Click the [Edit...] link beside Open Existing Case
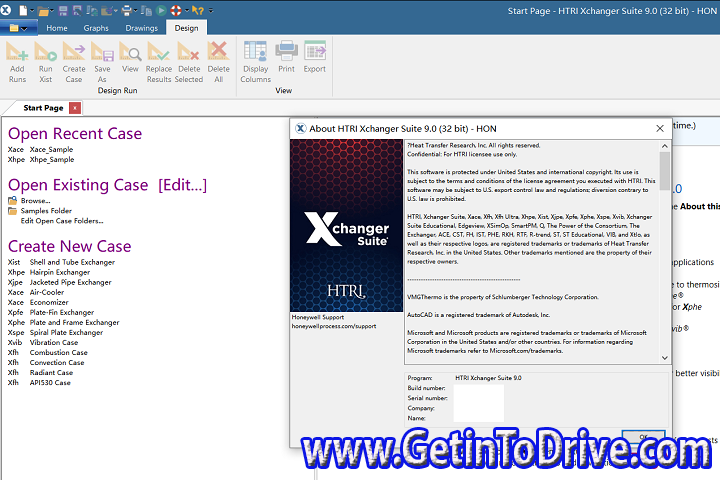 (182, 185)
